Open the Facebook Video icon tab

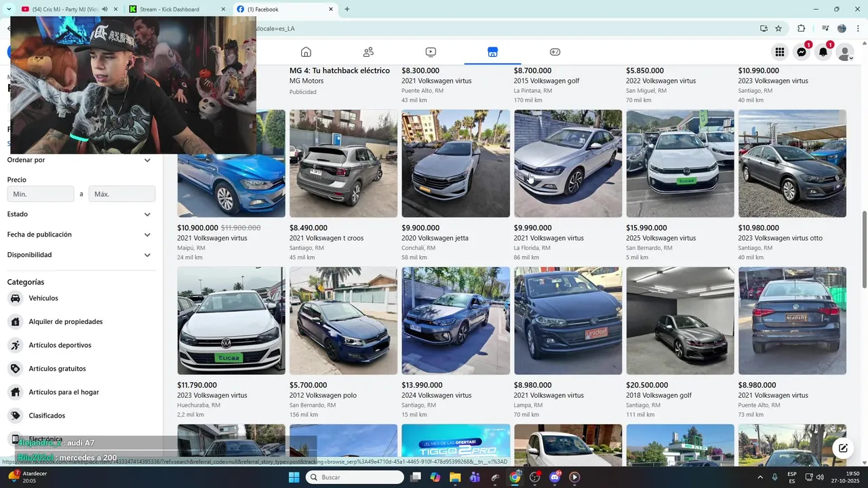[x=431, y=52]
